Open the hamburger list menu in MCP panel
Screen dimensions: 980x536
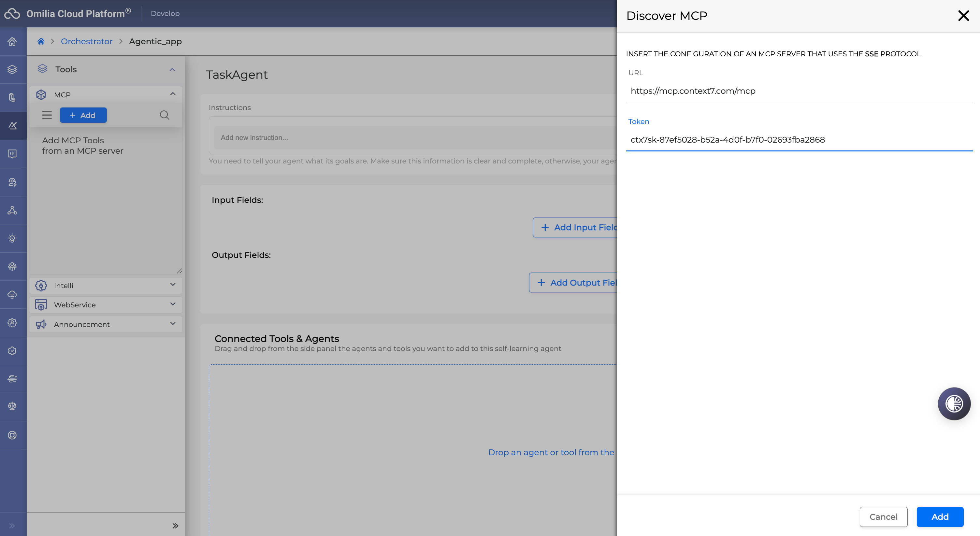click(x=47, y=115)
